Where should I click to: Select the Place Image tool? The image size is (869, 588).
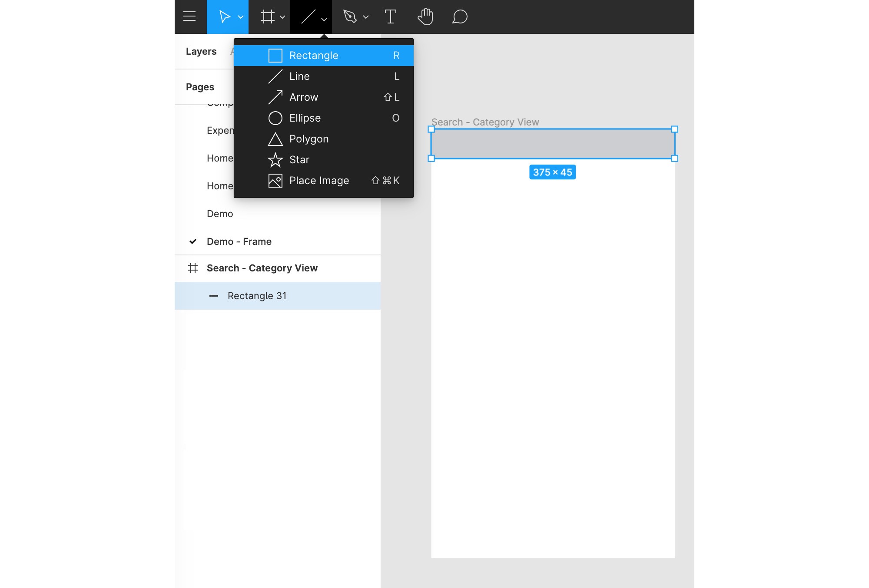(x=319, y=180)
